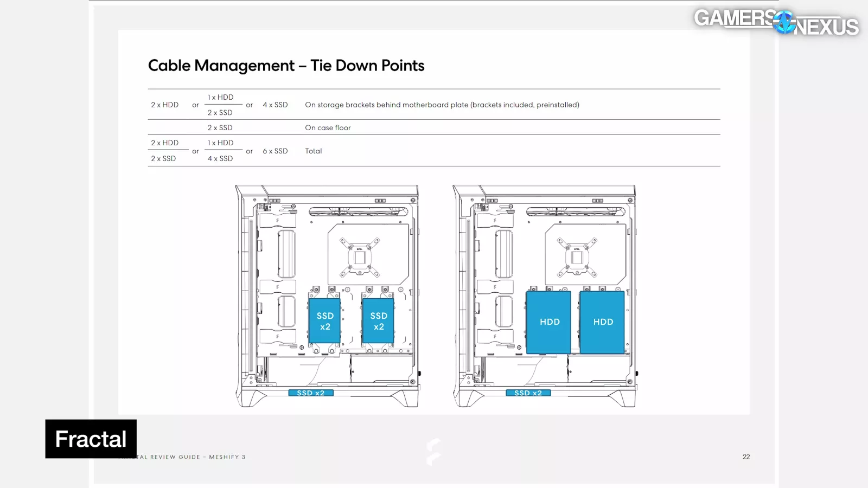Click the storage brackets description text

(x=442, y=105)
